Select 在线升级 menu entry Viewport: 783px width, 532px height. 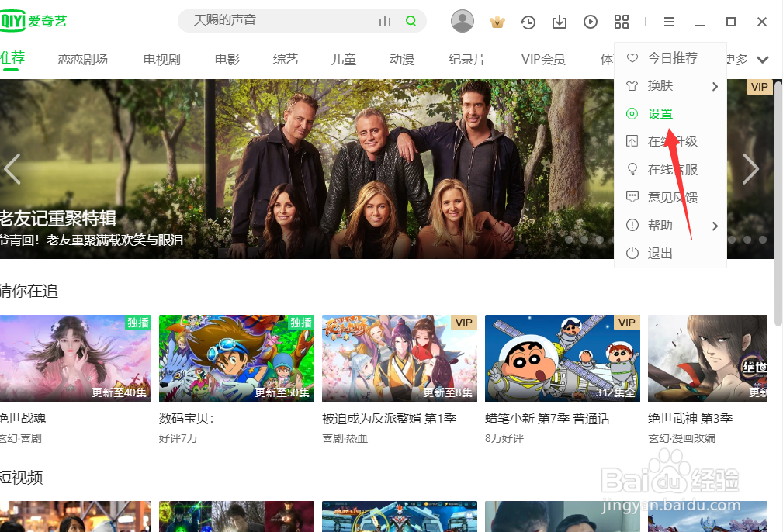(670, 142)
